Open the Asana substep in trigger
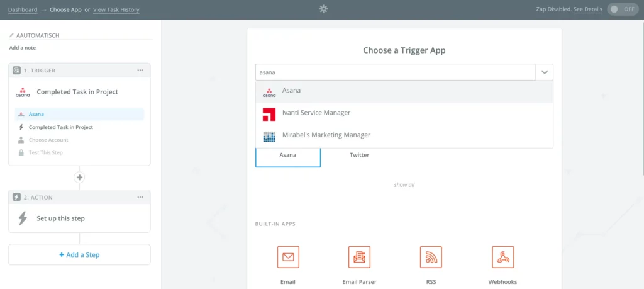The height and width of the screenshot is (289, 644). (x=80, y=115)
